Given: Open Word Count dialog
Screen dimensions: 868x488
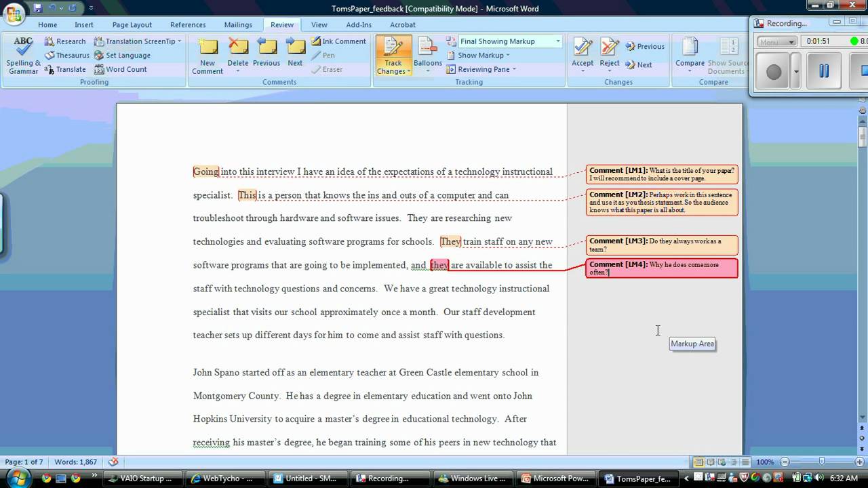Looking at the screenshot, I should point(121,69).
